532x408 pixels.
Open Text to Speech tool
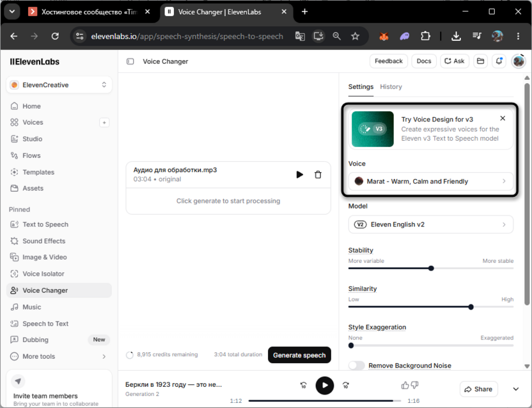click(59, 224)
